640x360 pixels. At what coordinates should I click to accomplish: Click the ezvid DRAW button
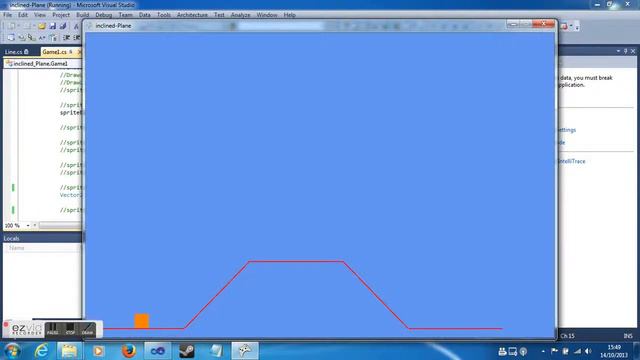click(x=87, y=329)
